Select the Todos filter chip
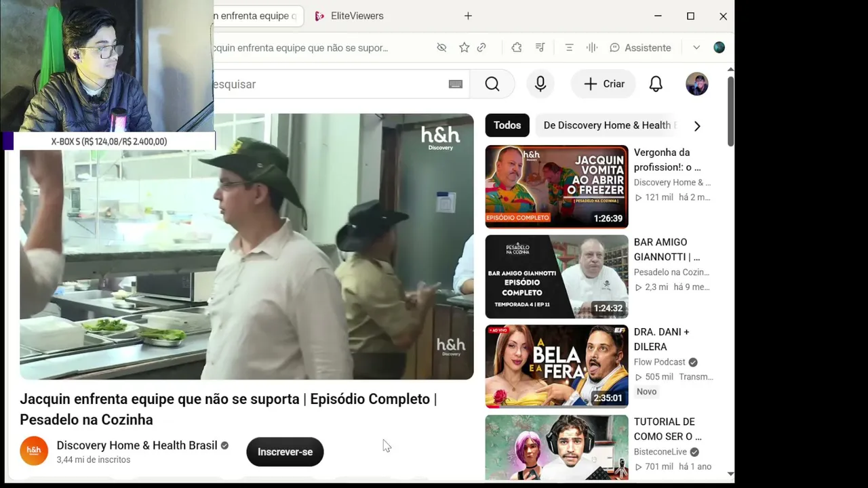This screenshot has width=868, height=488. (507, 125)
